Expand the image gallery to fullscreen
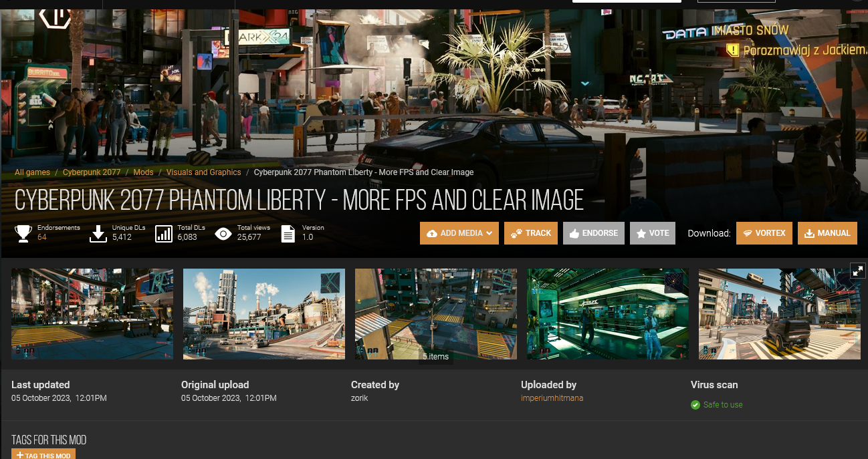868x459 pixels. [x=858, y=270]
